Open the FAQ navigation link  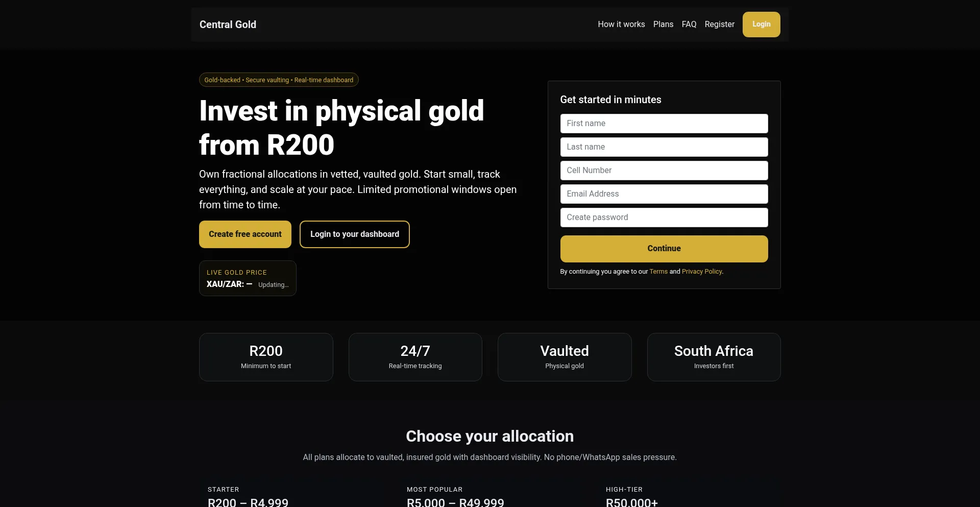pos(689,25)
